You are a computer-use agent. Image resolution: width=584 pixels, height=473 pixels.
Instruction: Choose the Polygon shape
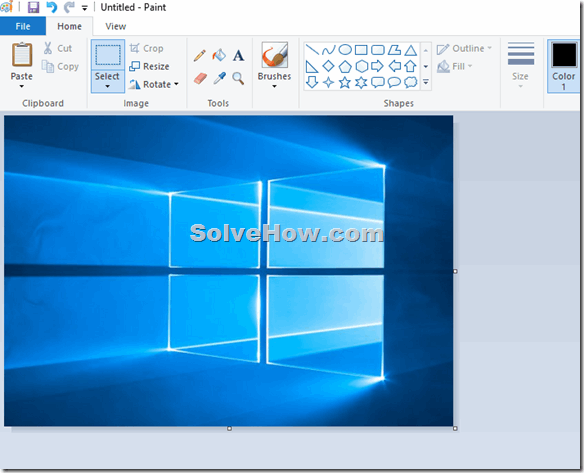(x=394, y=50)
